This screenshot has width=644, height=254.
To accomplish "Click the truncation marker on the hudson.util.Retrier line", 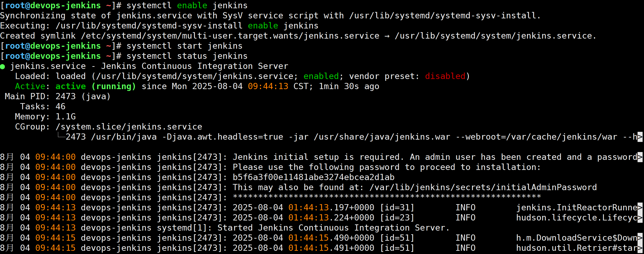I will click(640, 248).
